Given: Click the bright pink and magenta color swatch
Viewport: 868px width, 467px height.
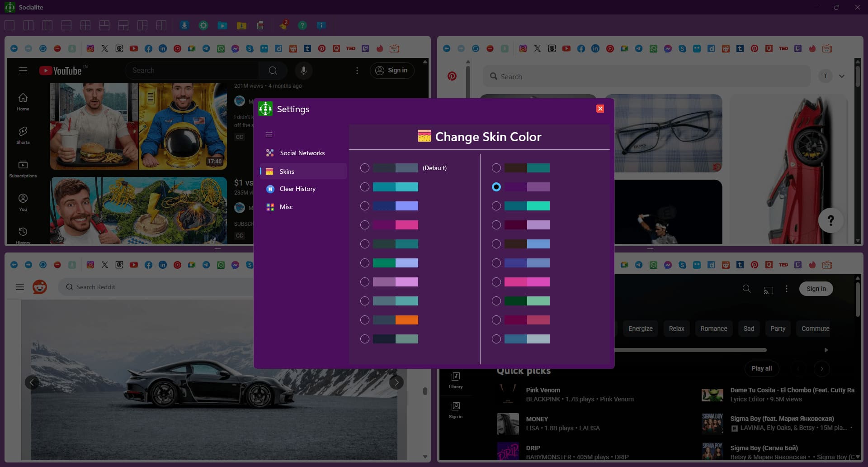Looking at the screenshot, I should coord(527,282).
